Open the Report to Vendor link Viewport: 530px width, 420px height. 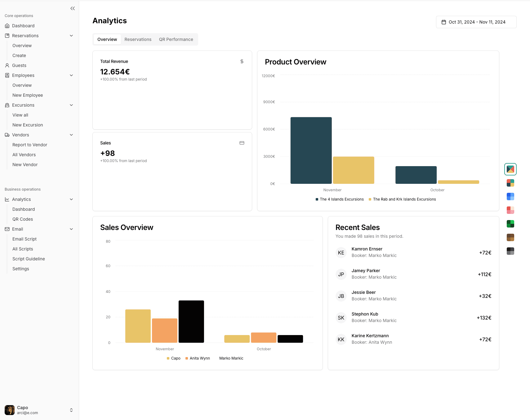coord(30,145)
